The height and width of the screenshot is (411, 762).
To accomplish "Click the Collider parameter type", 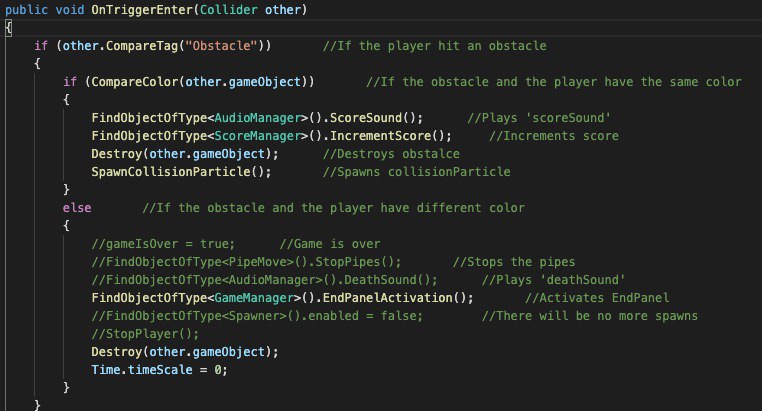I will coord(228,10).
